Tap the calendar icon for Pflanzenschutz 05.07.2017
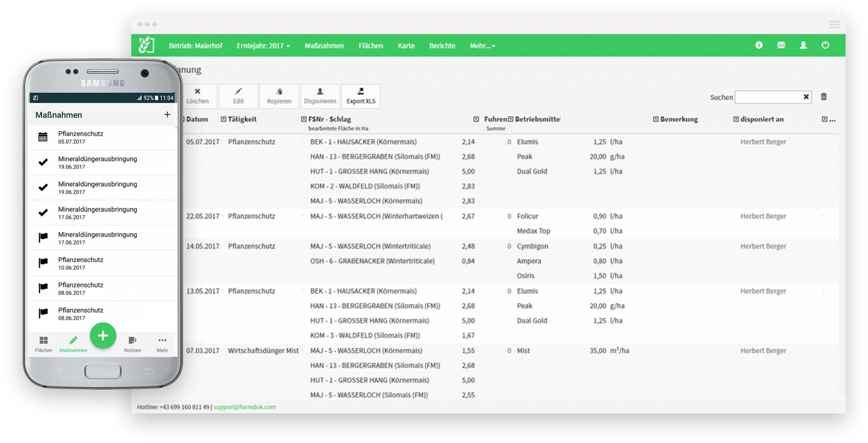868x443 pixels. (43, 137)
